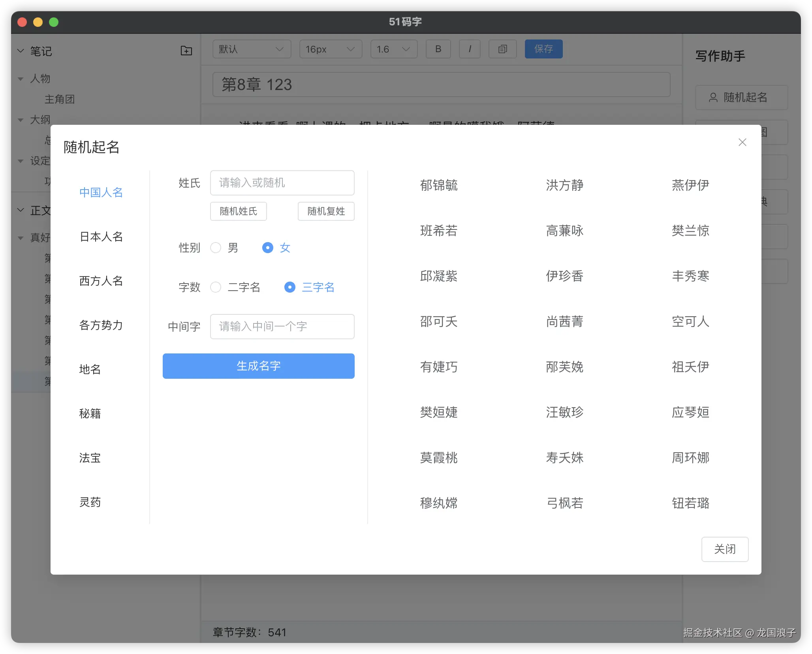Viewport: 812px width, 654px height.
Task: Click the 生成名字 button
Action: (258, 366)
